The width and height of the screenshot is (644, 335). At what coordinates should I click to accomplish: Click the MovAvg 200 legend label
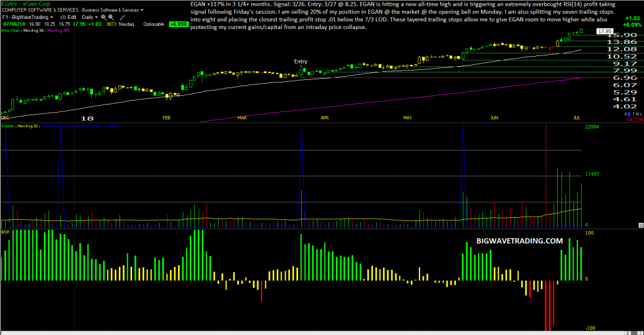[x=58, y=30]
